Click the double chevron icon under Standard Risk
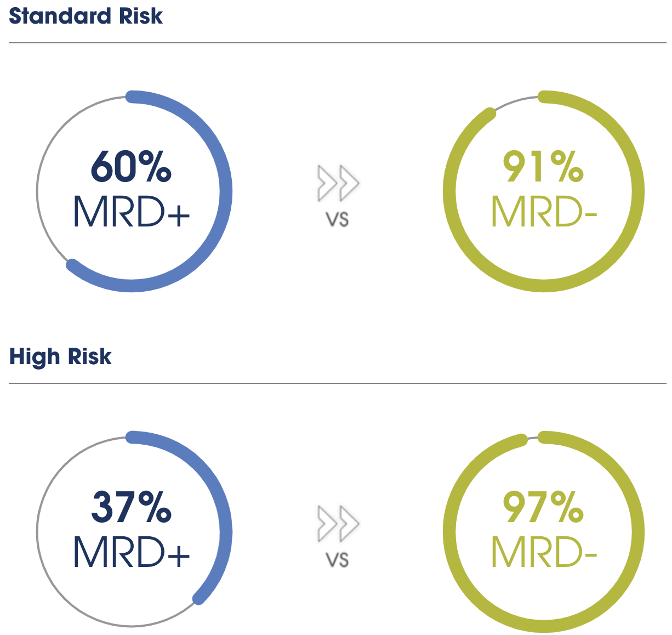This screenshot has width=672, height=635. point(338,183)
